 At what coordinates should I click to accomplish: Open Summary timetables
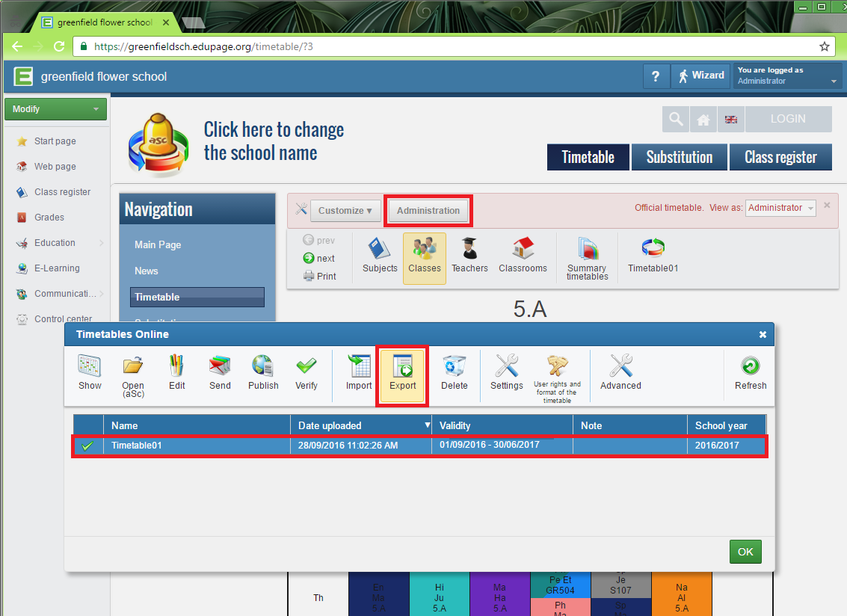click(x=587, y=259)
